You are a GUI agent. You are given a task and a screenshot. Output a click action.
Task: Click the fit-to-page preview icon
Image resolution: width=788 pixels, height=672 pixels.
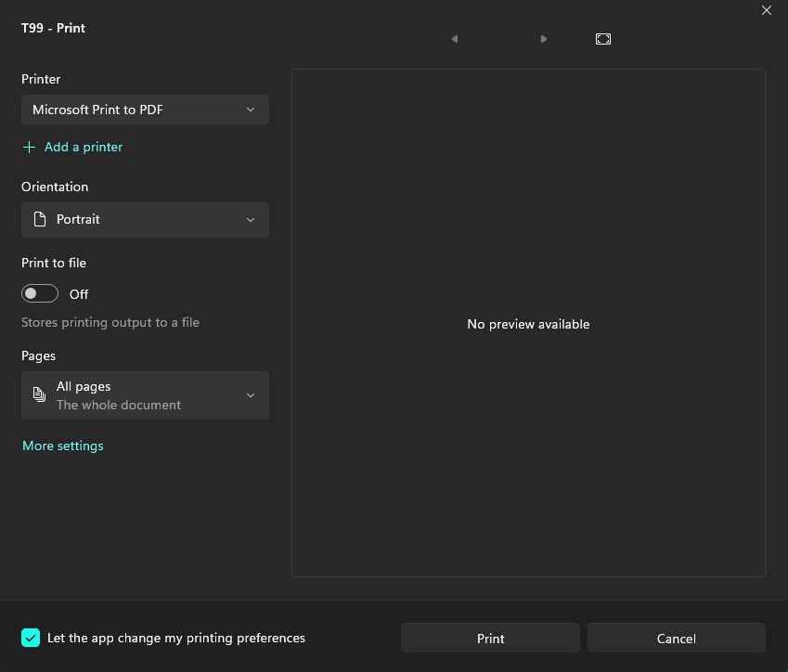pos(603,39)
